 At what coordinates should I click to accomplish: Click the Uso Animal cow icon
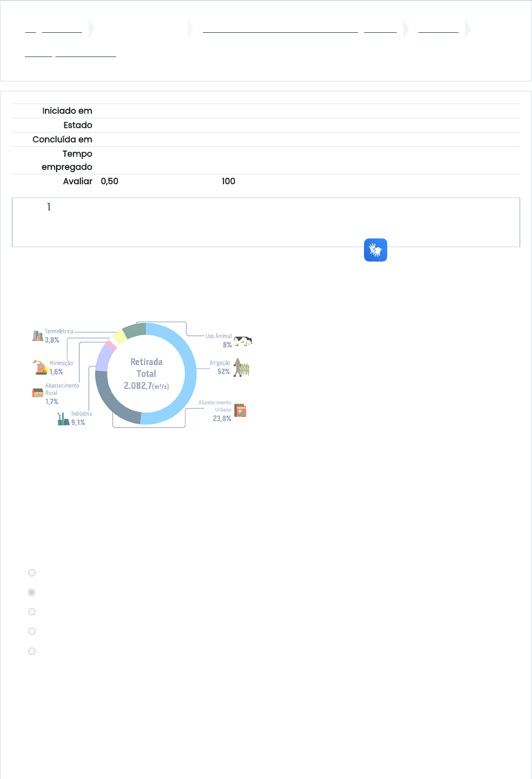(243, 341)
